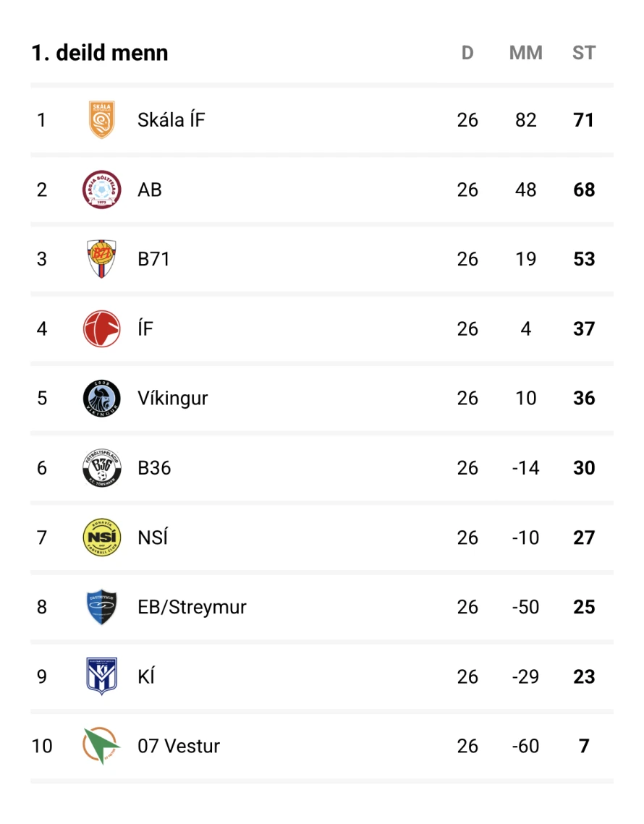
Task: Click the 1. deild menn heading
Action: pyautogui.click(x=100, y=53)
